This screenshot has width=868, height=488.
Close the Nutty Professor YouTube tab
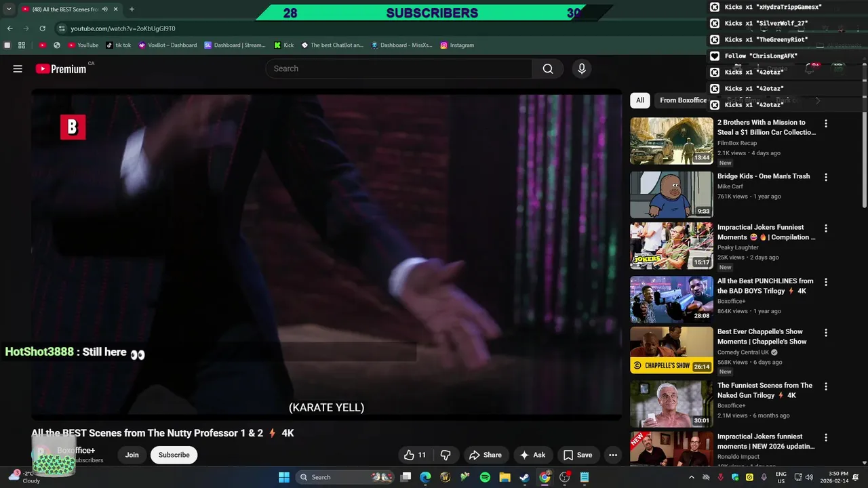click(116, 9)
